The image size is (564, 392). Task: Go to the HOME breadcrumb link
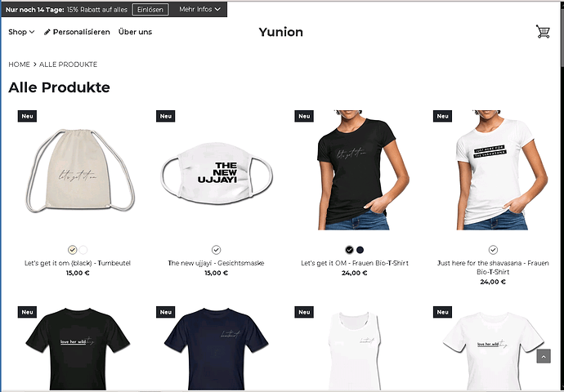point(19,65)
